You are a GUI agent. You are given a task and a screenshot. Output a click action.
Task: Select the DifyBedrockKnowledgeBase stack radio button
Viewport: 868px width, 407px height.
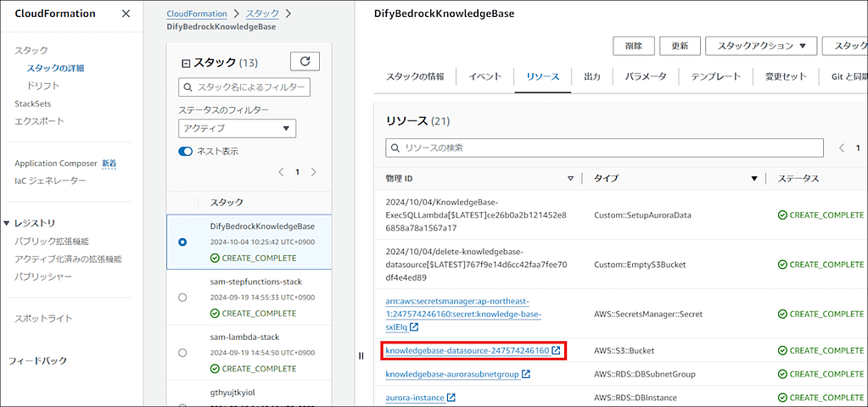tap(182, 242)
